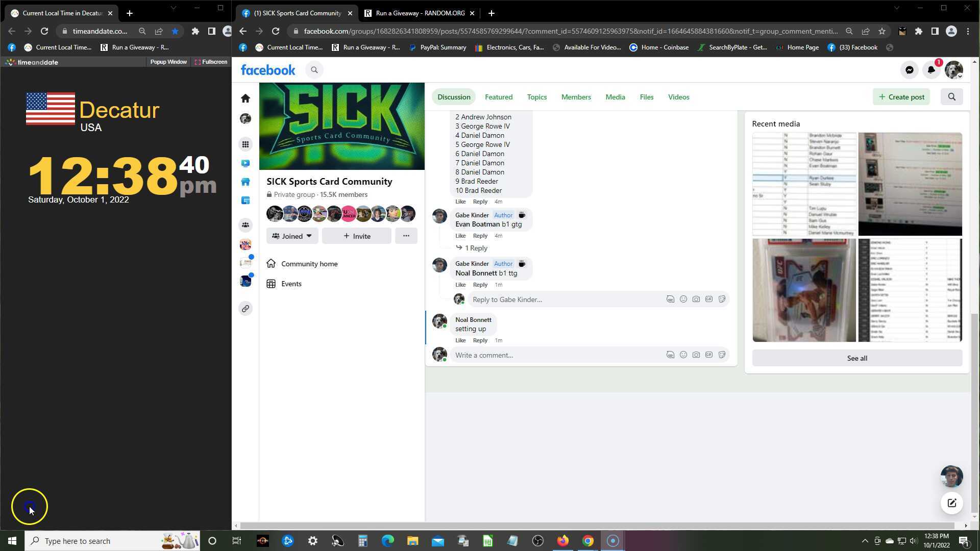The image size is (980, 551).
Task: Click the new message compose icon
Action: coord(951,503)
